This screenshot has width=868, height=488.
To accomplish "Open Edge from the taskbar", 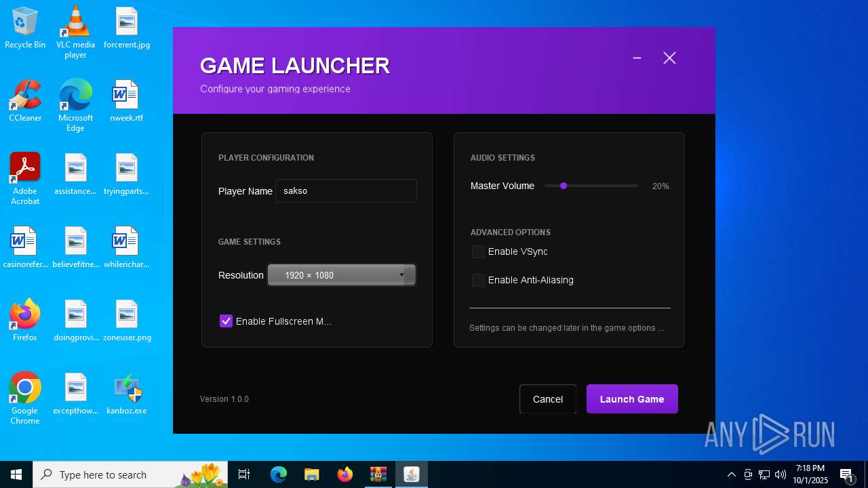I will pyautogui.click(x=279, y=474).
